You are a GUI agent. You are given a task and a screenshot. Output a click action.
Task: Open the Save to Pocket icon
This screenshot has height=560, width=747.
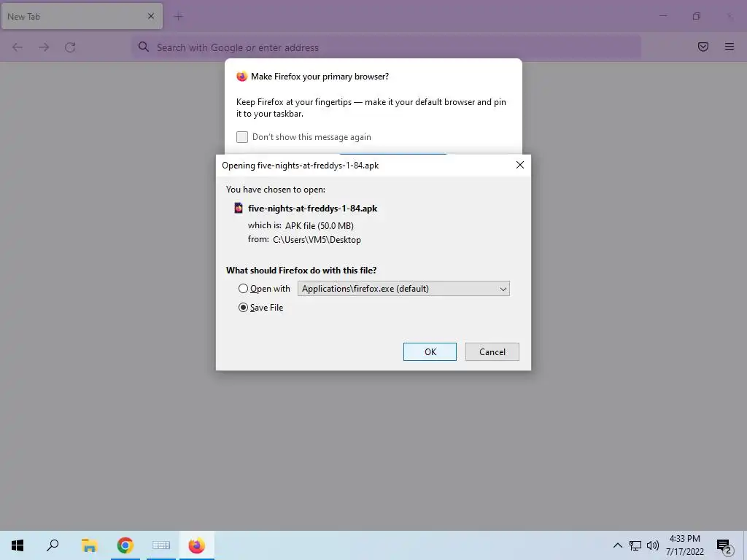pyautogui.click(x=703, y=47)
